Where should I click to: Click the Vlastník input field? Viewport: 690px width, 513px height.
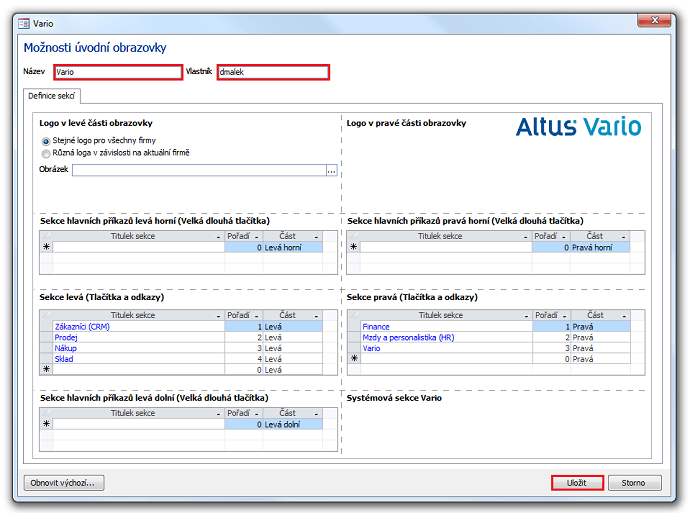273,72
